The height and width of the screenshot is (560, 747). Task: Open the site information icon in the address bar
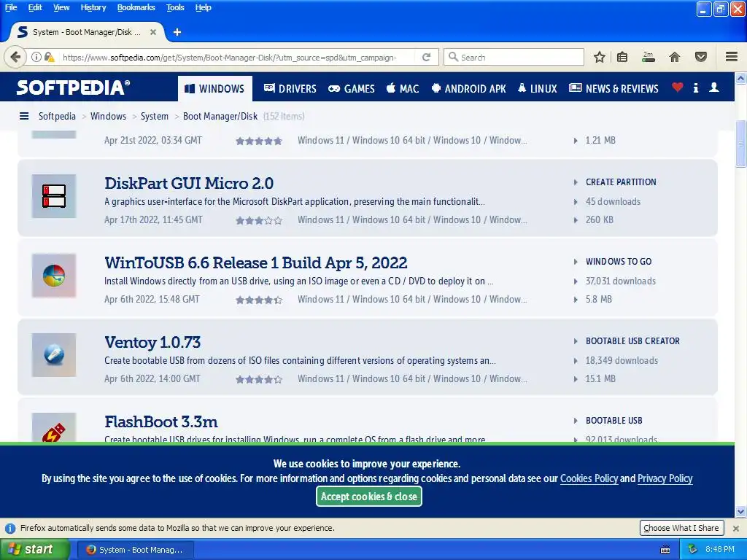point(36,57)
